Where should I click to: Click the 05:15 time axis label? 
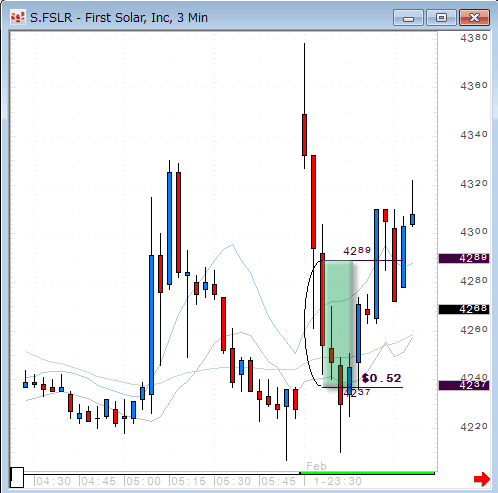(x=188, y=481)
